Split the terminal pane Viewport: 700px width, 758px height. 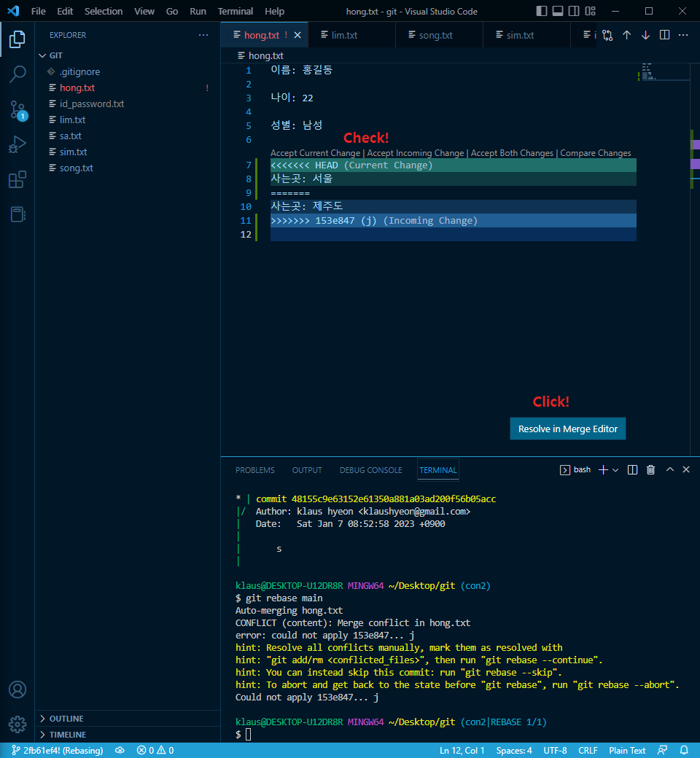[x=632, y=470]
